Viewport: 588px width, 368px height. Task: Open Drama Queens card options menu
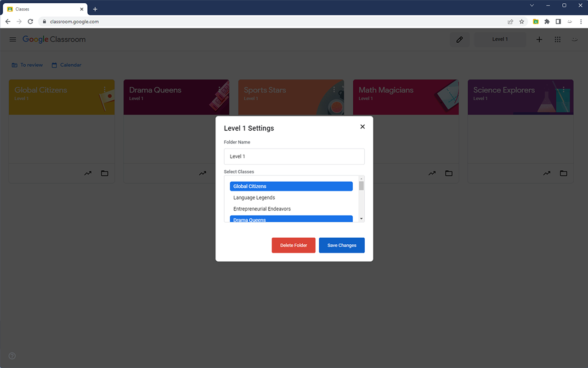[220, 89]
